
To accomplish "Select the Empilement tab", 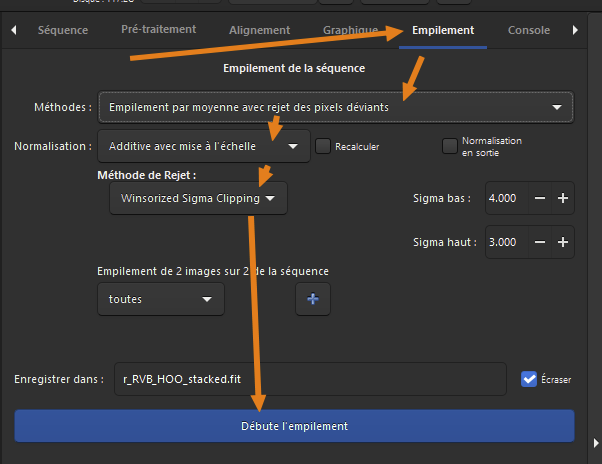I will (443, 30).
